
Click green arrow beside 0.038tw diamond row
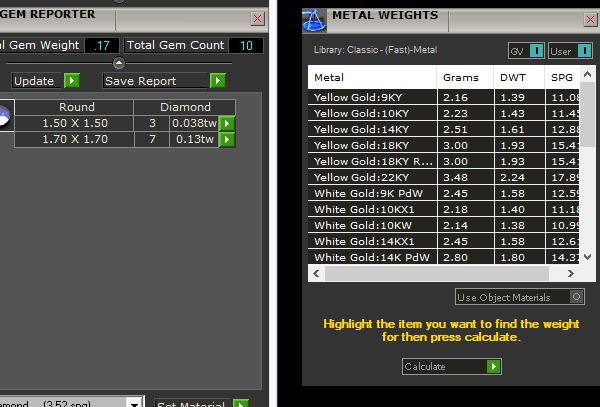point(227,123)
